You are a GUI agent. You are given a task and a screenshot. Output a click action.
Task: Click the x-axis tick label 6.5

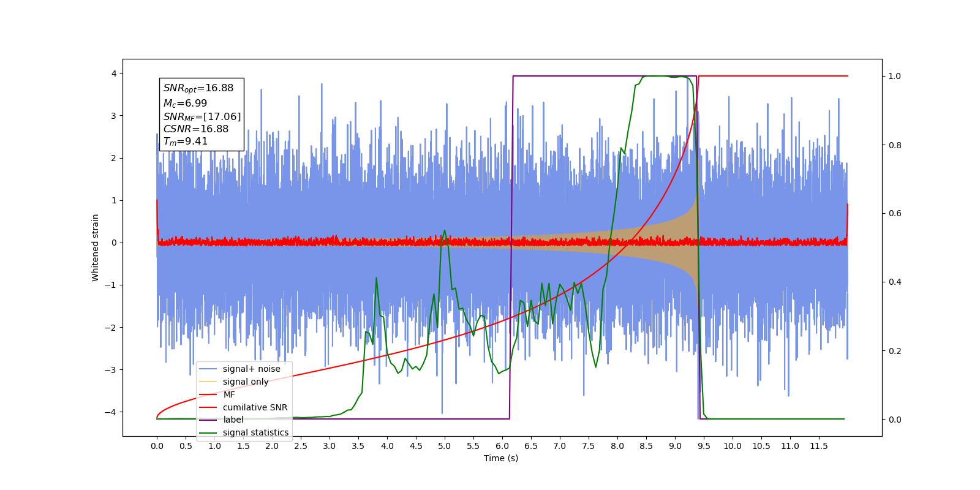pos(531,446)
